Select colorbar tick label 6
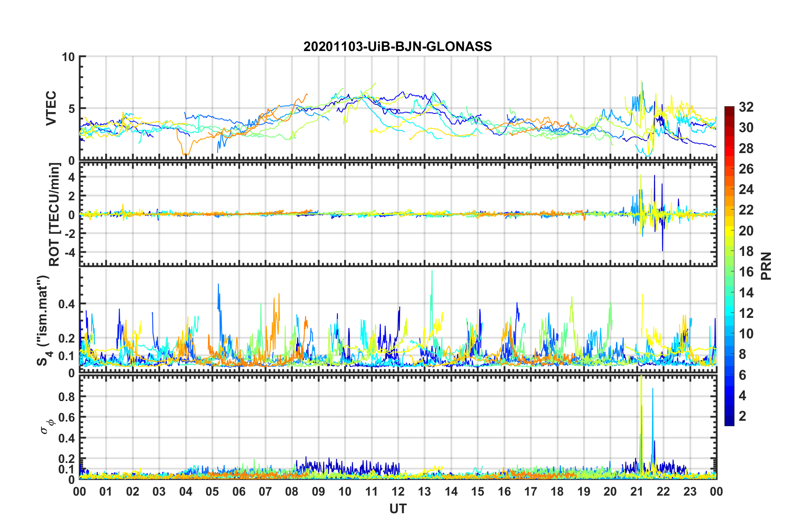Image resolution: width=796 pixels, height=532 pixels. (x=742, y=375)
